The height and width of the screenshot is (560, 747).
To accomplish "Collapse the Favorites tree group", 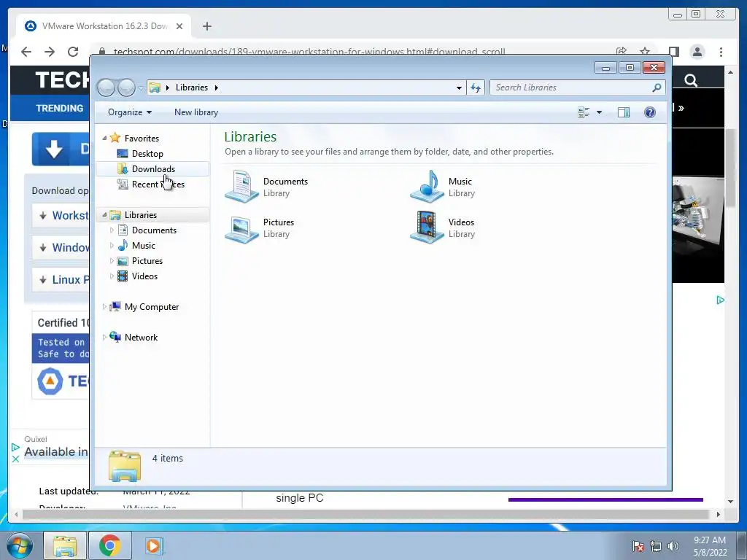I will coord(104,138).
